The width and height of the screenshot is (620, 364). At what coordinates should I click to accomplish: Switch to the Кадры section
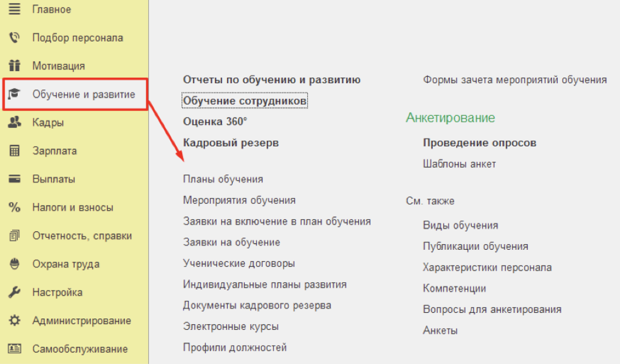tap(48, 123)
